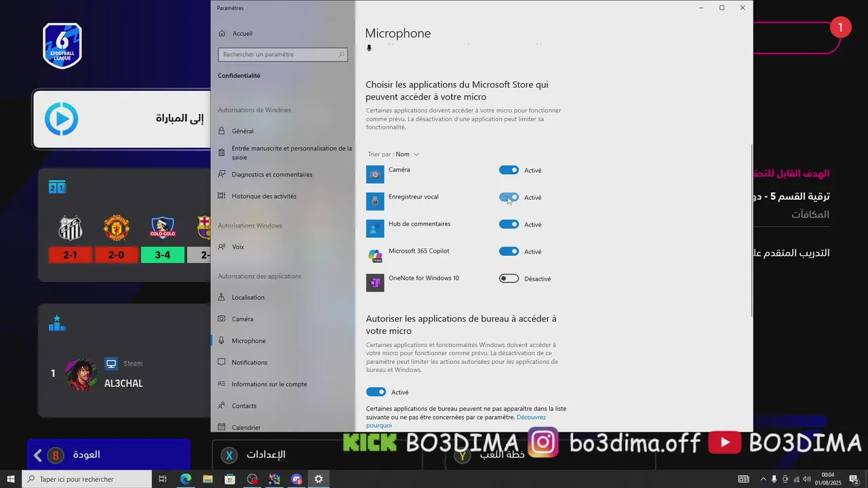Open the Windows Start menu
This screenshot has height=488, width=868.
11,479
